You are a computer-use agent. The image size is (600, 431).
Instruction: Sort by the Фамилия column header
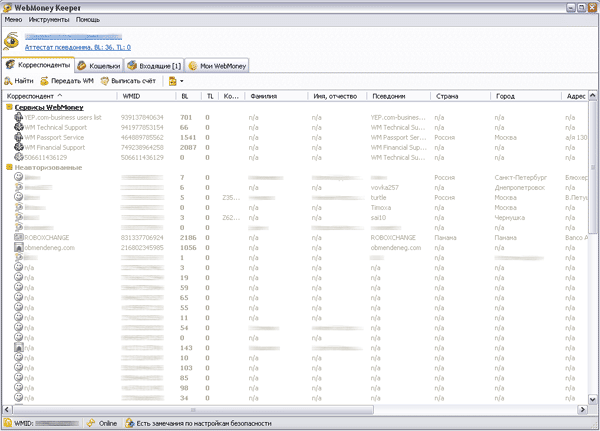pyautogui.click(x=277, y=96)
